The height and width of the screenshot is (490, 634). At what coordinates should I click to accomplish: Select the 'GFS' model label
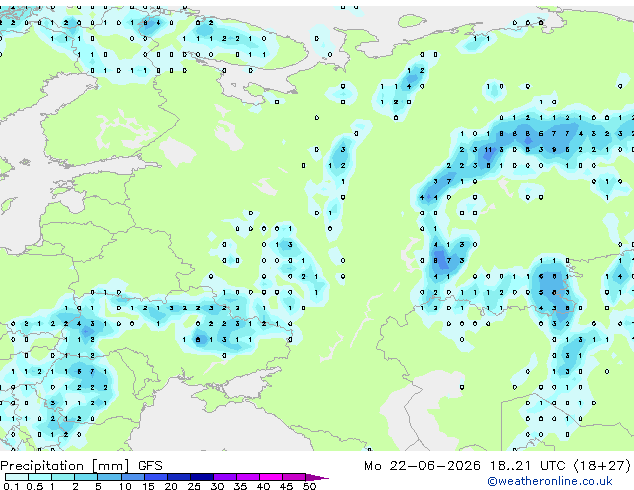coord(150,466)
